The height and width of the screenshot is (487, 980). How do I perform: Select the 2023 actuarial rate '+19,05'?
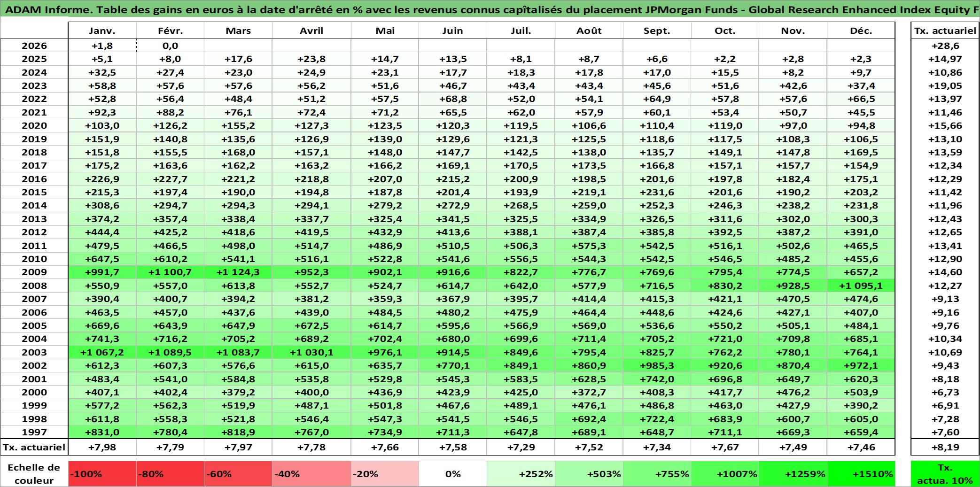(x=945, y=85)
